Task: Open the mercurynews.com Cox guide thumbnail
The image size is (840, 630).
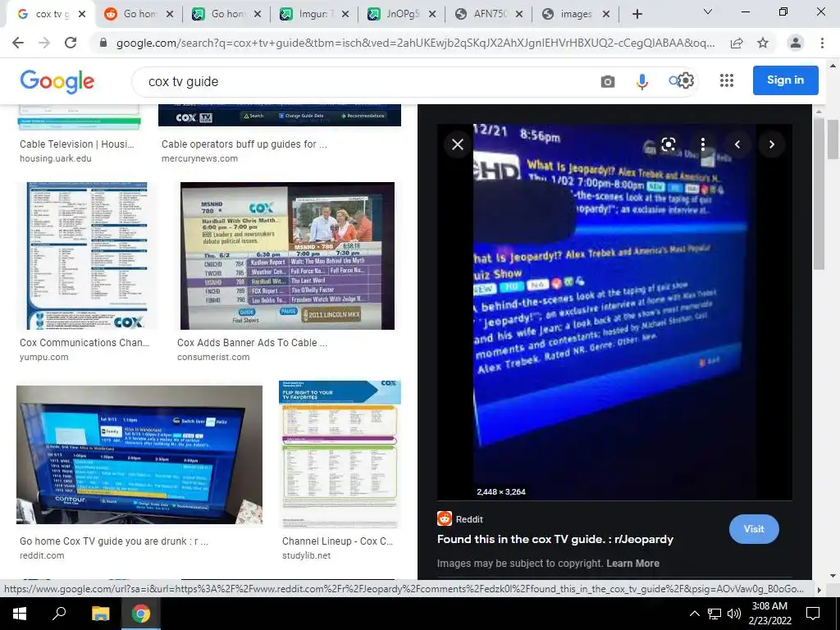Action: 280,115
